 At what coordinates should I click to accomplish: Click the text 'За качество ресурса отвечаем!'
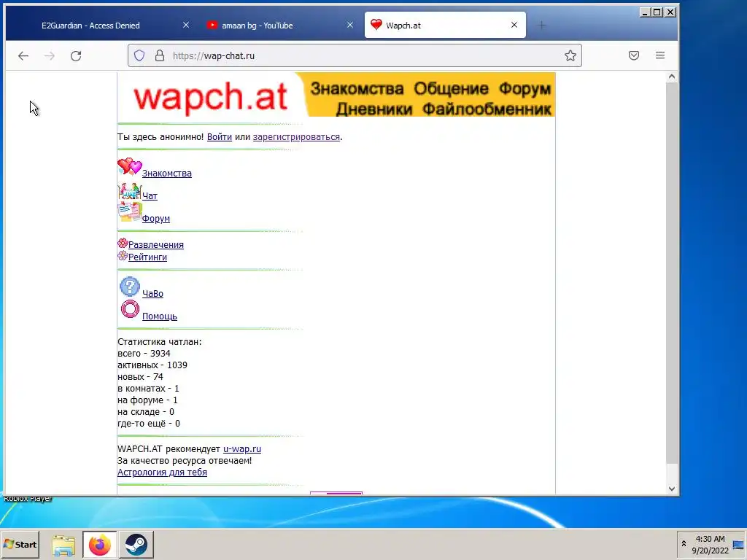tap(185, 461)
